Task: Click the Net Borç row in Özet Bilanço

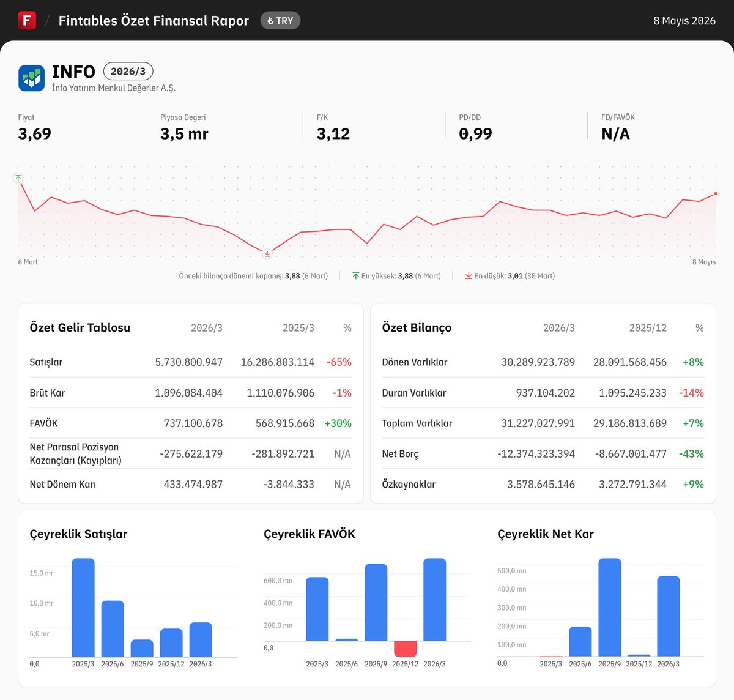Action: [543, 454]
